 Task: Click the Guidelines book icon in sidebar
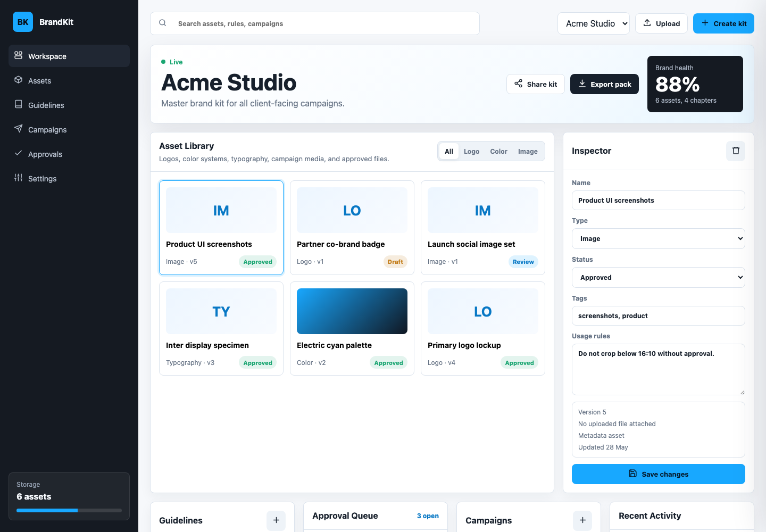[x=19, y=104]
